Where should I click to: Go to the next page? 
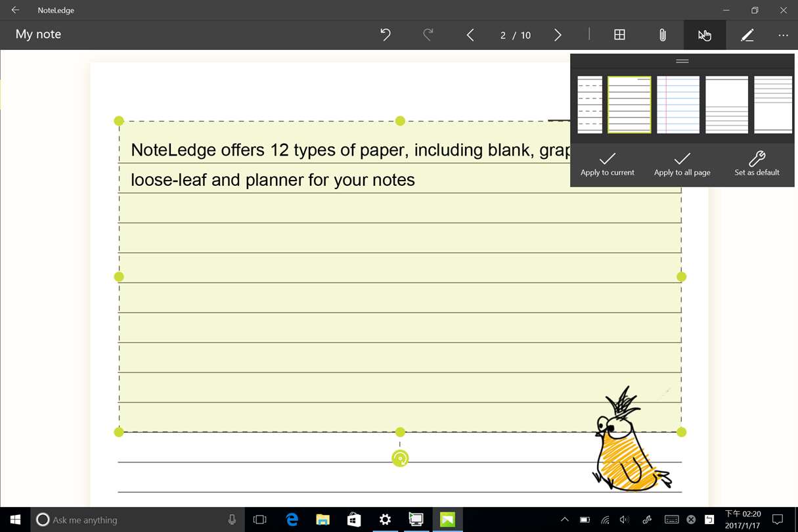point(558,35)
